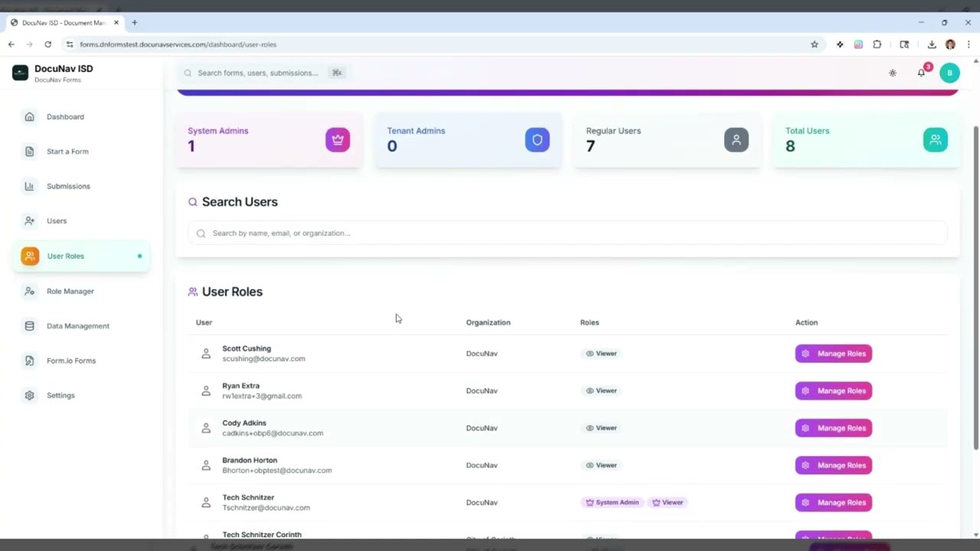Click the Dashboard home icon
The width and height of the screenshot is (980, 551).
(x=29, y=117)
